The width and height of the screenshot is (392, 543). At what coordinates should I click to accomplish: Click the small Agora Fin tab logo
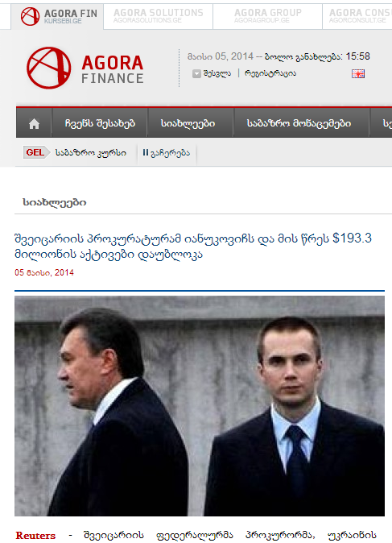(x=30, y=16)
